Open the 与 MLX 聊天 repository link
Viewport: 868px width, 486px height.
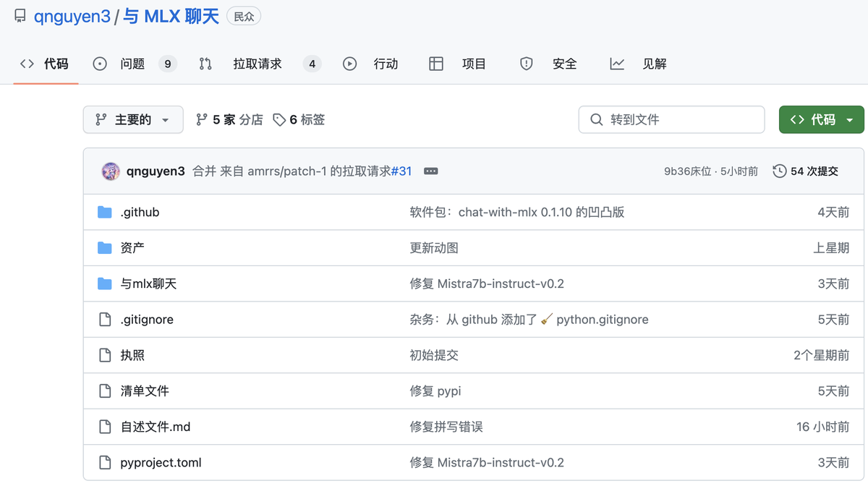point(171,16)
